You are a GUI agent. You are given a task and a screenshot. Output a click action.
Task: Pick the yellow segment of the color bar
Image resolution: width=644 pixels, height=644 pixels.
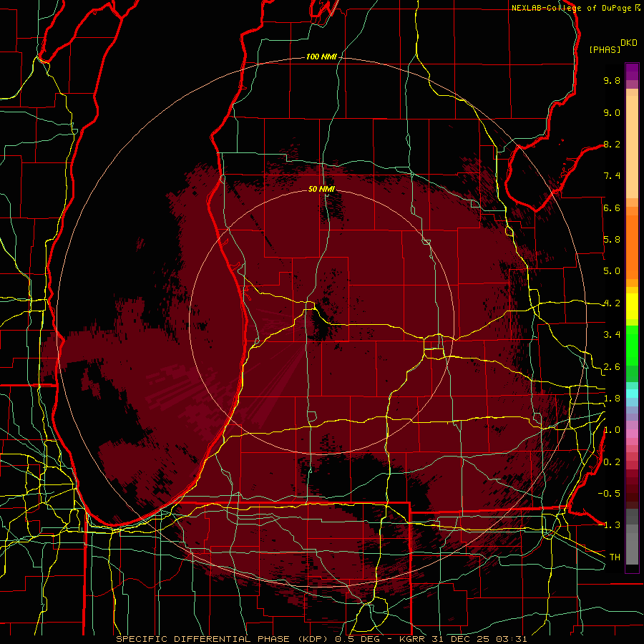[x=632, y=306]
